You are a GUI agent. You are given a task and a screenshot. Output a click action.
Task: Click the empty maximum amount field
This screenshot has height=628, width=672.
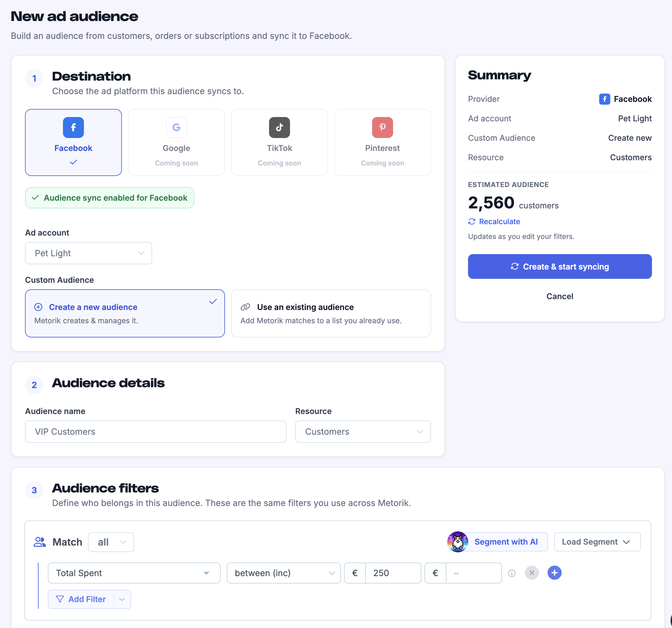[x=474, y=573]
